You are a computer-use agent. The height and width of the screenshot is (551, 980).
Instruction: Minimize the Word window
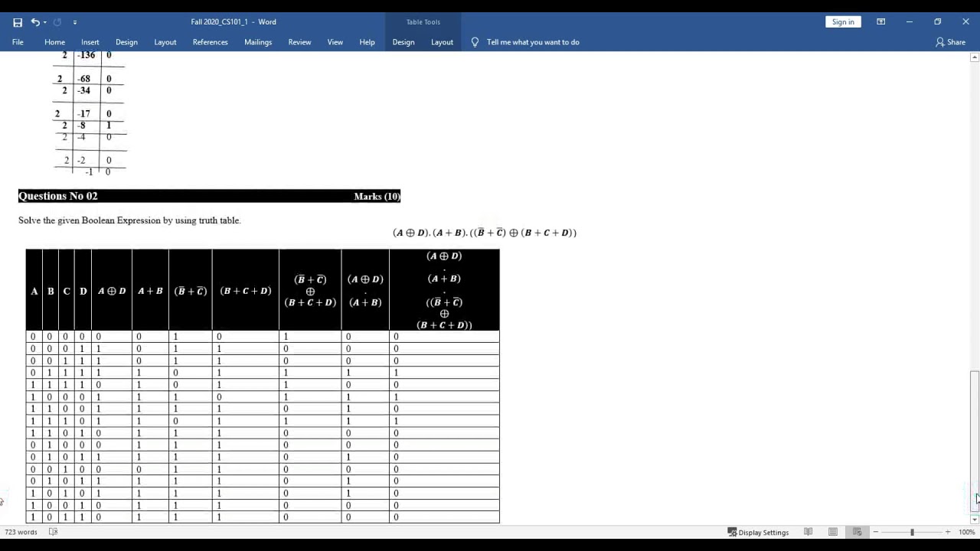pos(910,22)
